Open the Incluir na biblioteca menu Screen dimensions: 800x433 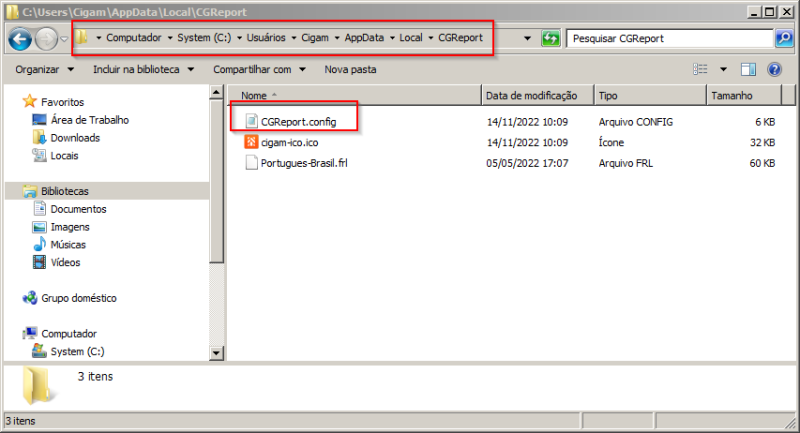click(143, 69)
